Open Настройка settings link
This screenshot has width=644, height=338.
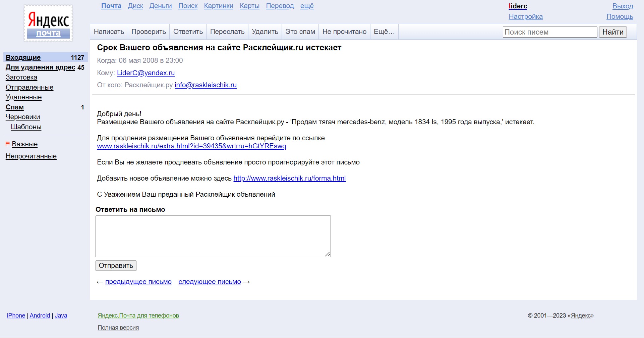(526, 16)
